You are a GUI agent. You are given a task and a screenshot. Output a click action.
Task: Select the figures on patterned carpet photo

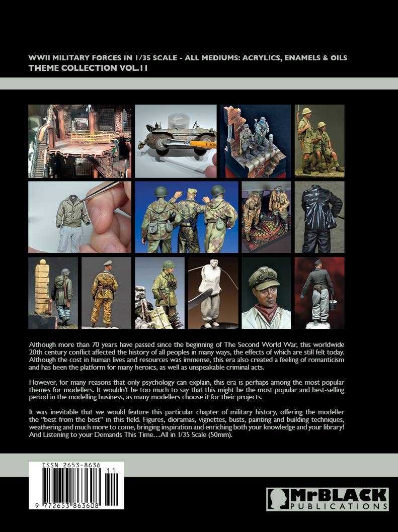tap(266, 217)
